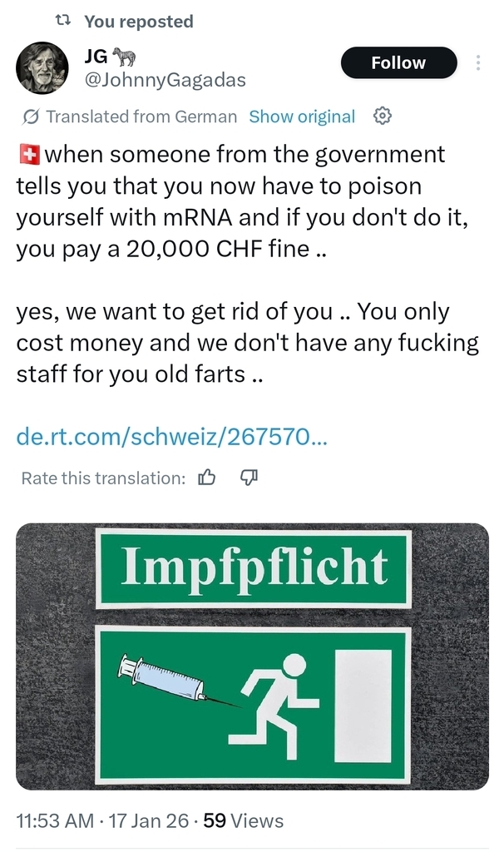
Task: Tap the JG display name
Action: (96, 57)
